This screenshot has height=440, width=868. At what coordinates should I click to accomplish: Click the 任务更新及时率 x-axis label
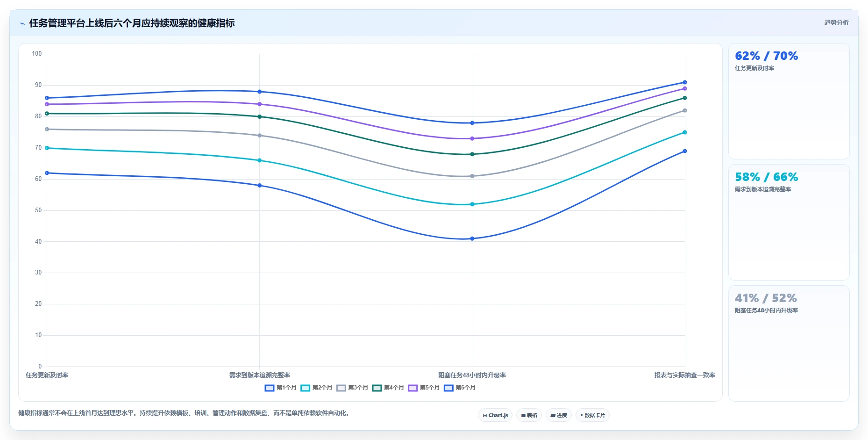(x=47, y=375)
